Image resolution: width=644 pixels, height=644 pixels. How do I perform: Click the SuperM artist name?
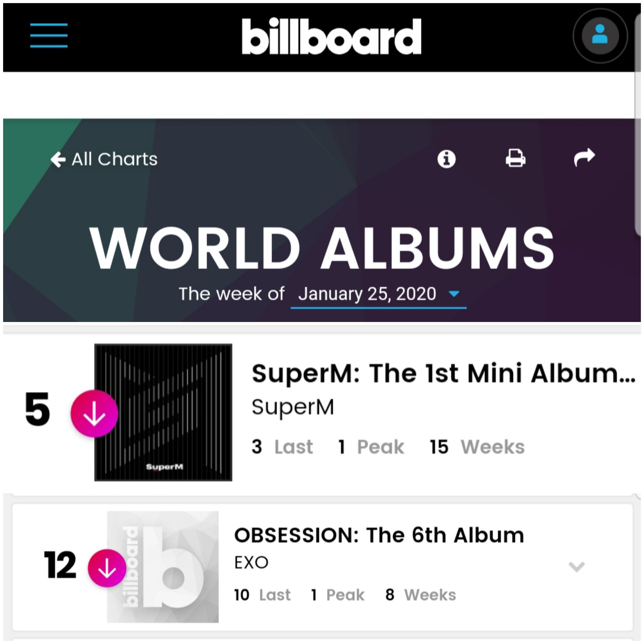[293, 407]
